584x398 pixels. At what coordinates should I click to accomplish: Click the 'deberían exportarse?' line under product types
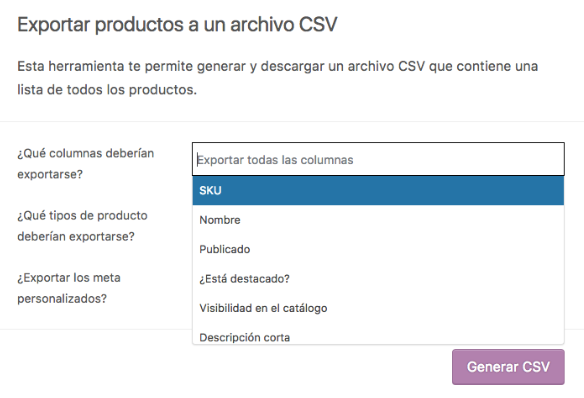point(76,236)
